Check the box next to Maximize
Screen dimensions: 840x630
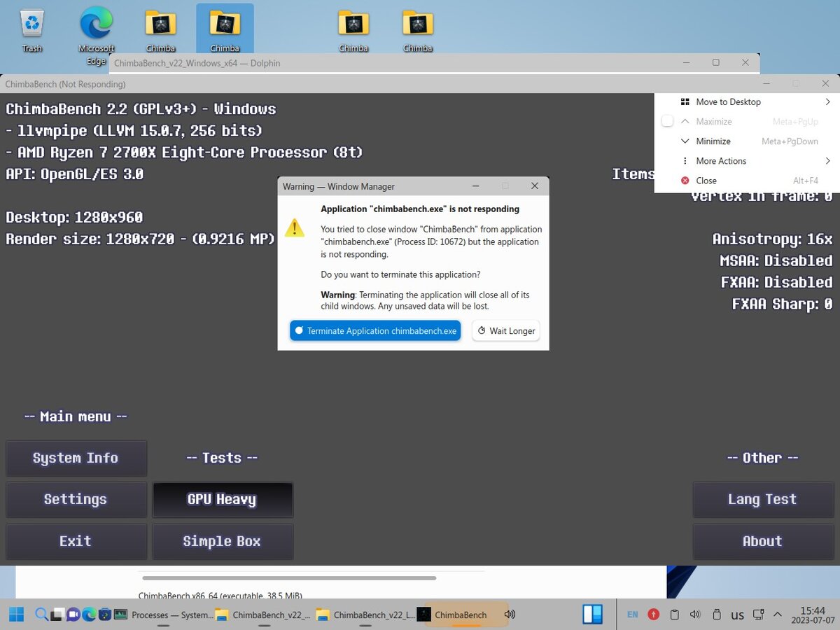pos(667,120)
